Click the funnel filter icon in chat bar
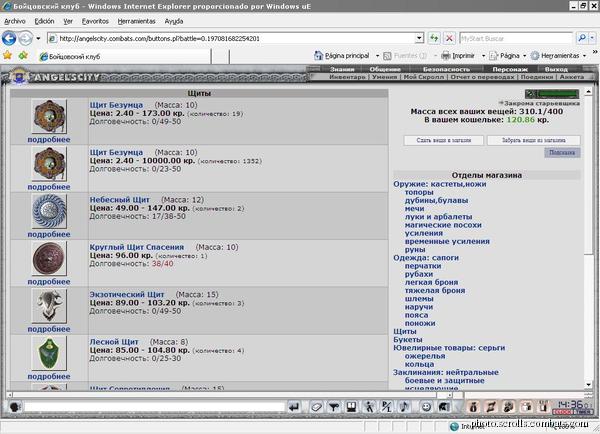 point(334,407)
